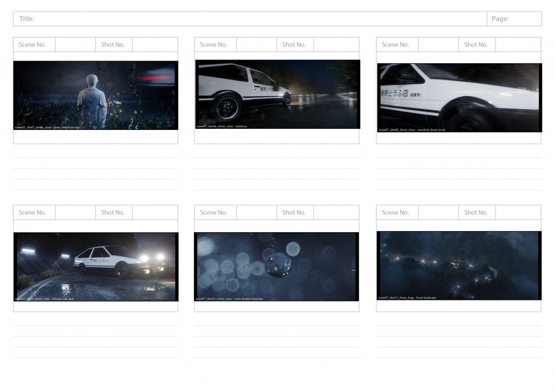This screenshot has width=555, height=392.
Task: Click the Page number field
Action: pyautogui.click(x=514, y=19)
